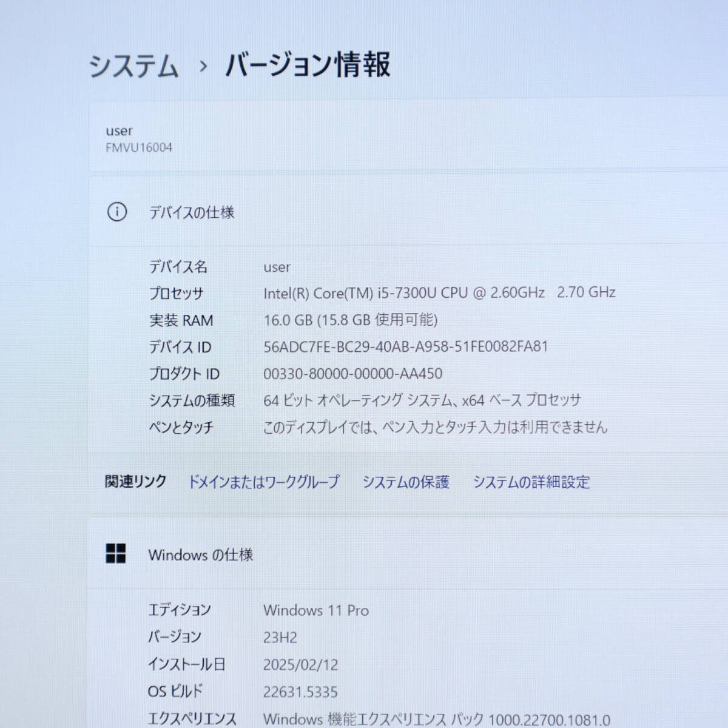Click the デバイス名 label
This screenshot has height=728, width=728.
(x=178, y=266)
